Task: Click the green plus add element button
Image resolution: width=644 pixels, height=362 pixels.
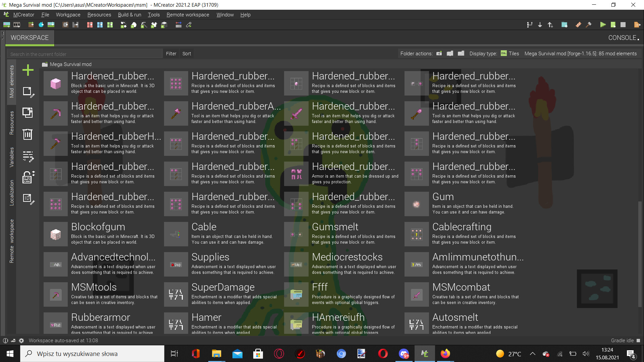Action: pyautogui.click(x=28, y=70)
